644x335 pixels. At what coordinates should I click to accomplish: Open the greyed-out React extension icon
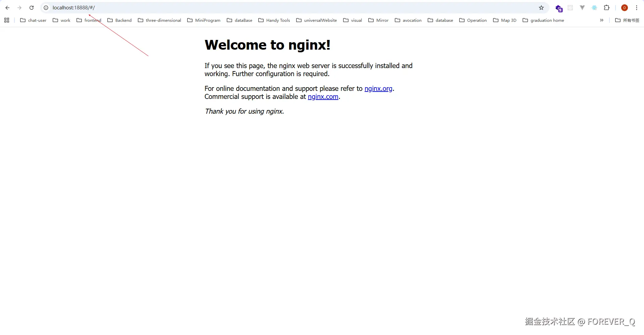tap(570, 8)
